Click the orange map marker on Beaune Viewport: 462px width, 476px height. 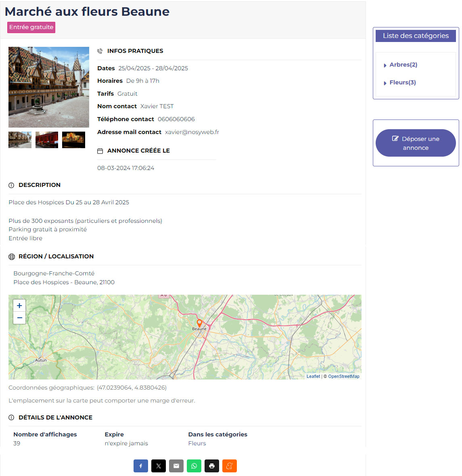[x=199, y=323]
